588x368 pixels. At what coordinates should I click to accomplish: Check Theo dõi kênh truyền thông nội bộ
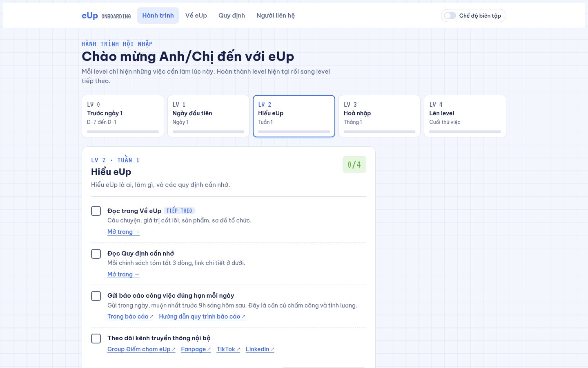point(96,339)
